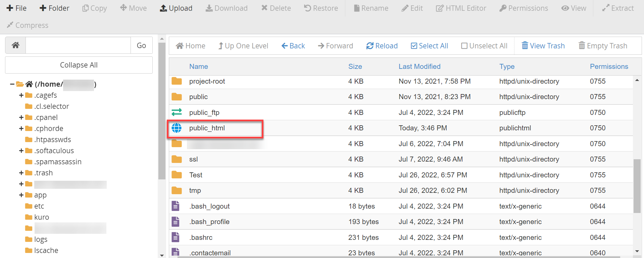Open View Trash
This screenshot has width=644, height=258.
pos(543,46)
